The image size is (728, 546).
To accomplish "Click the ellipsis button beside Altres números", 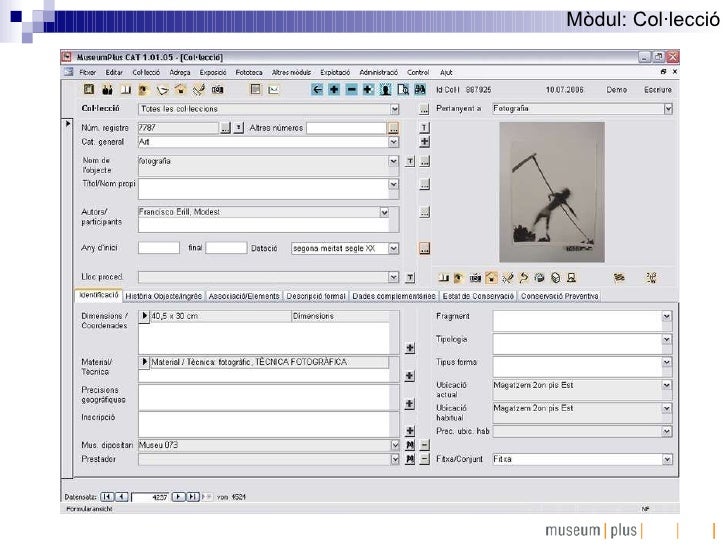I will 394,128.
